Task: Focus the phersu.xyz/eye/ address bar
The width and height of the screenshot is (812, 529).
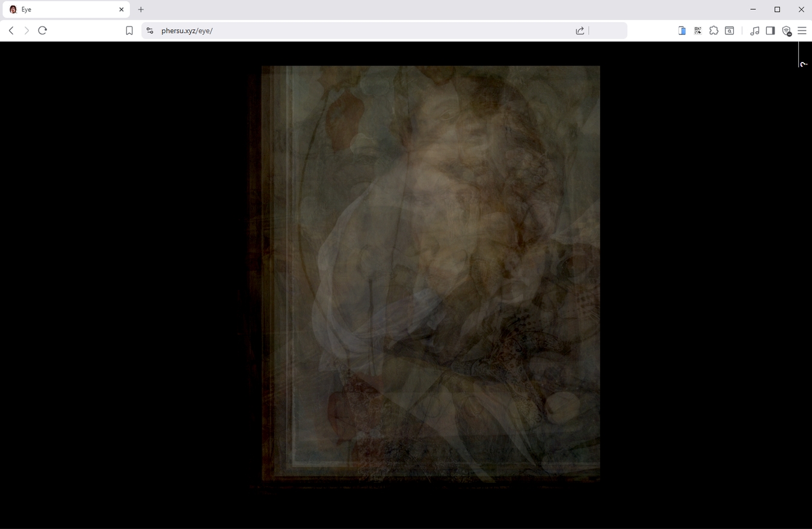Action: coord(361,31)
